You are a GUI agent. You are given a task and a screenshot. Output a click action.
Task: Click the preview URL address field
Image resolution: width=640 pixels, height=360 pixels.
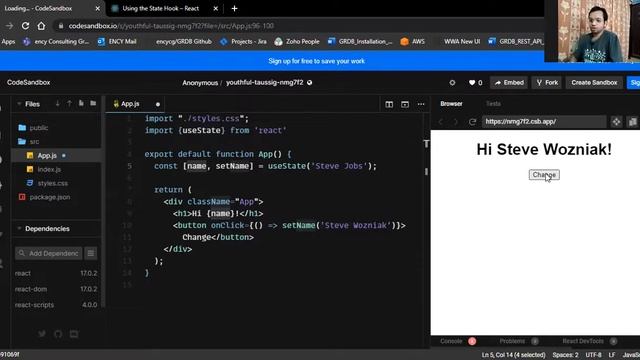pyautogui.click(x=544, y=122)
